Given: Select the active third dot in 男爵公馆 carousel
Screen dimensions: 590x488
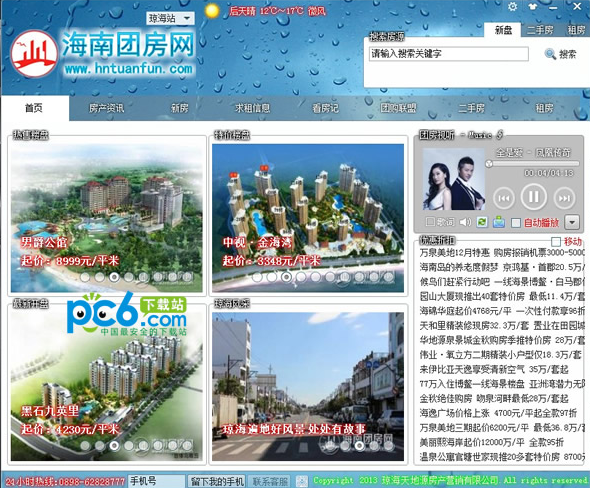Looking at the screenshot, I should tap(114, 277).
